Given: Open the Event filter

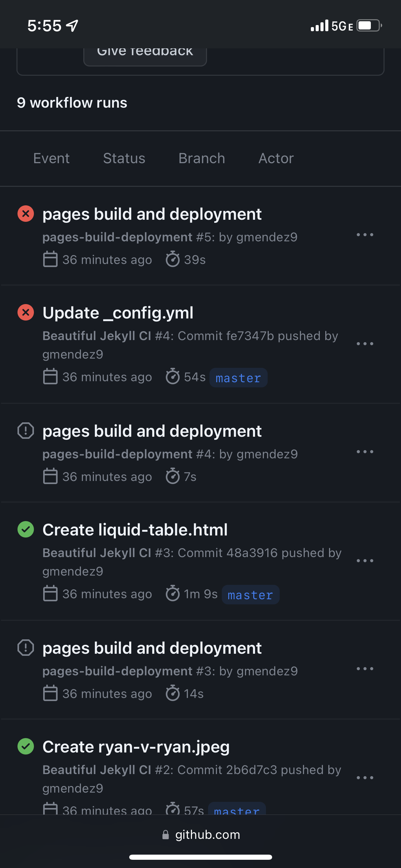Looking at the screenshot, I should point(51,158).
